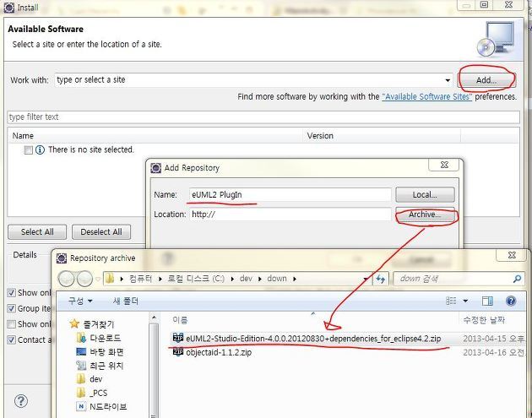Select 즐겨찾기 in the navigation pane
The width and height of the screenshot is (532, 418).
(92, 324)
